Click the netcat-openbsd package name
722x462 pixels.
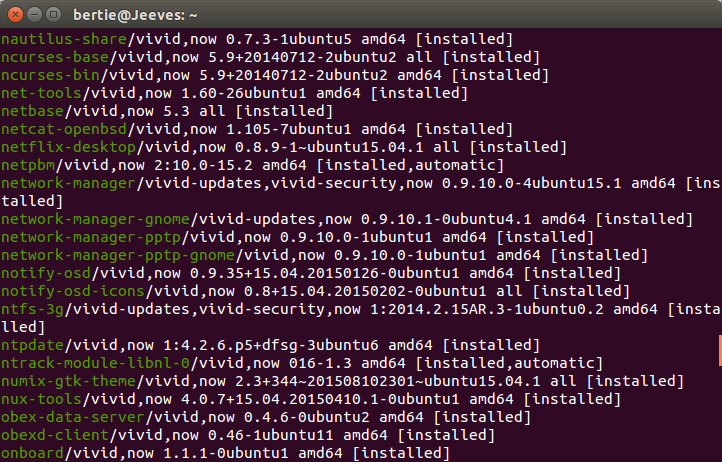(64, 129)
